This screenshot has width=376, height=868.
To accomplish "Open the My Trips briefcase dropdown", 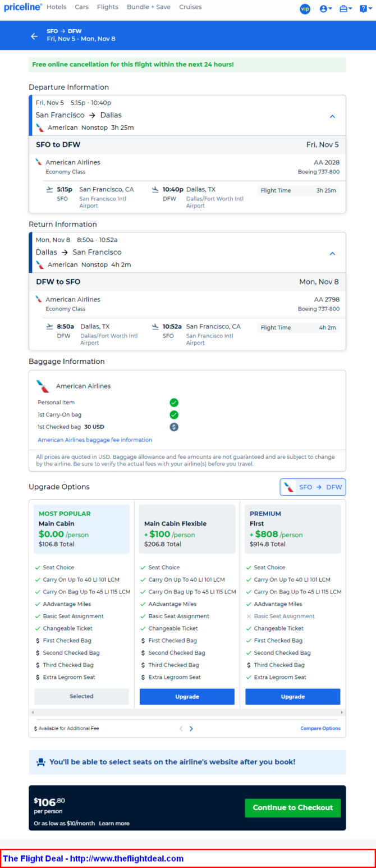I will click(346, 9).
